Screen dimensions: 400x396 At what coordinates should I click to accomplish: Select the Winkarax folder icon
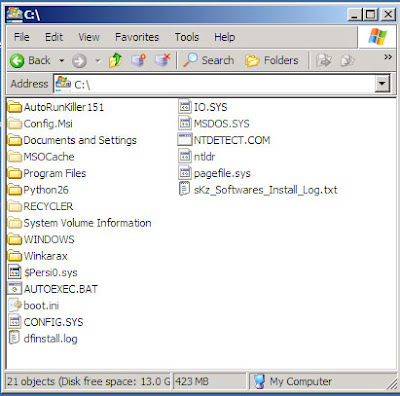point(15,256)
